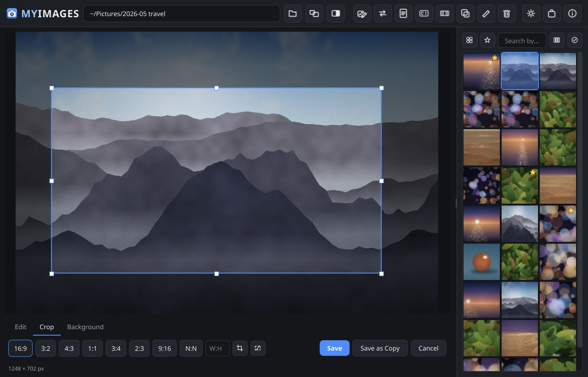The image size is (588, 377).
Task: Click the overlapping windows icon in toolbar
Action: [x=314, y=14]
